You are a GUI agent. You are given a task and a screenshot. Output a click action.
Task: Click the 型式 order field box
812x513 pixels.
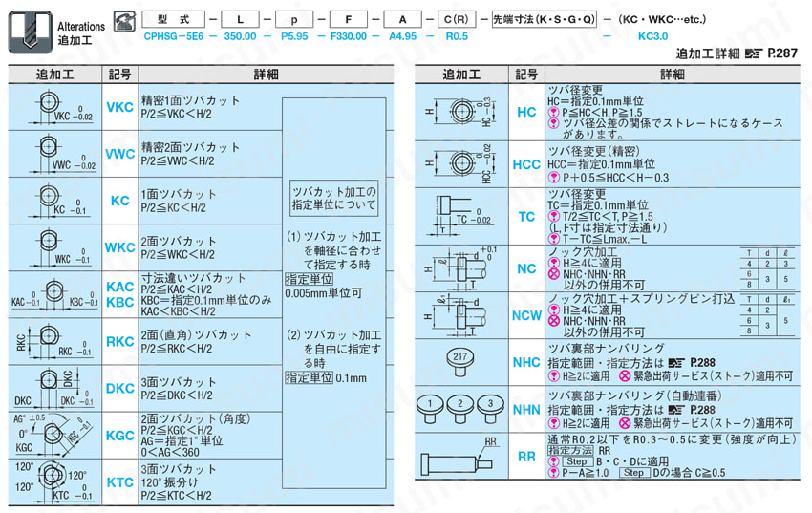pos(174,20)
